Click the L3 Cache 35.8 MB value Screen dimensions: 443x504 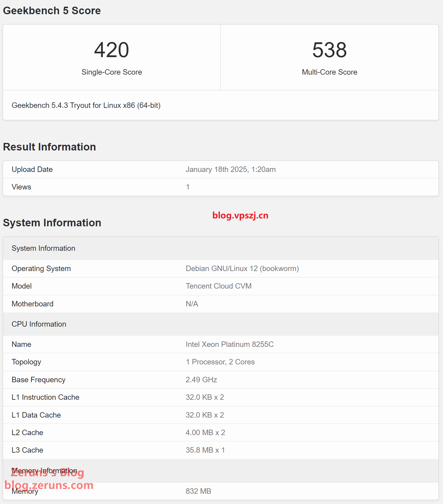205,450
